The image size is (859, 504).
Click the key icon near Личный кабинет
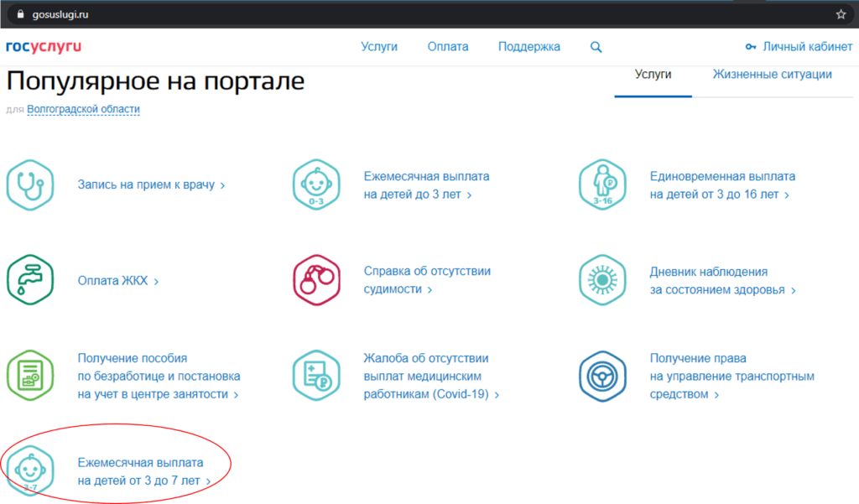(x=751, y=47)
